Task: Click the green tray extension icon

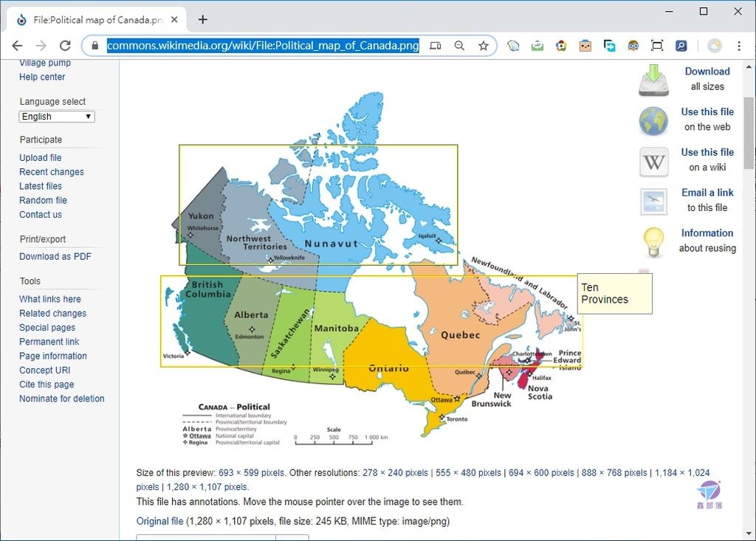Action: (x=537, y=46)
